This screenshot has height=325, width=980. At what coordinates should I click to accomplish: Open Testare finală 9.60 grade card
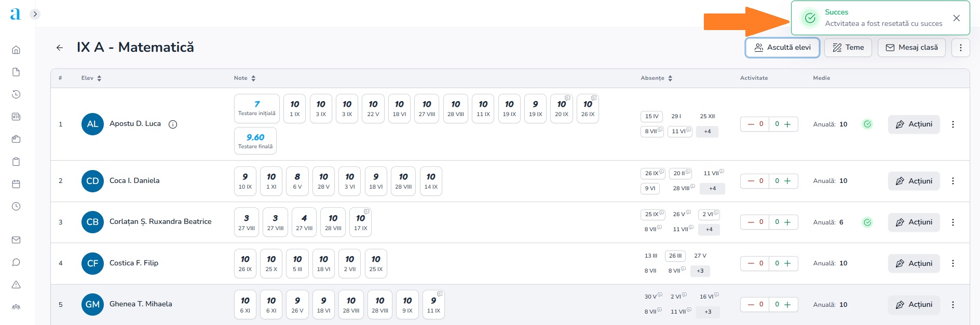255,141
